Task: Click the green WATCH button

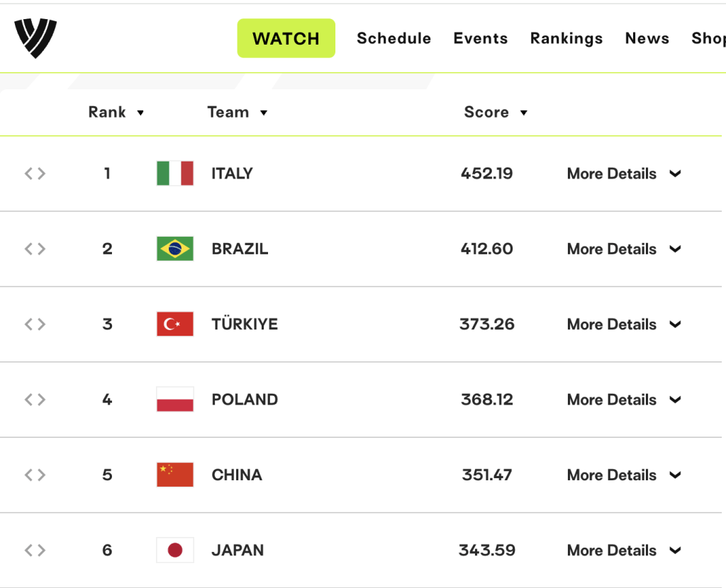Action: [x=286, y=38]
